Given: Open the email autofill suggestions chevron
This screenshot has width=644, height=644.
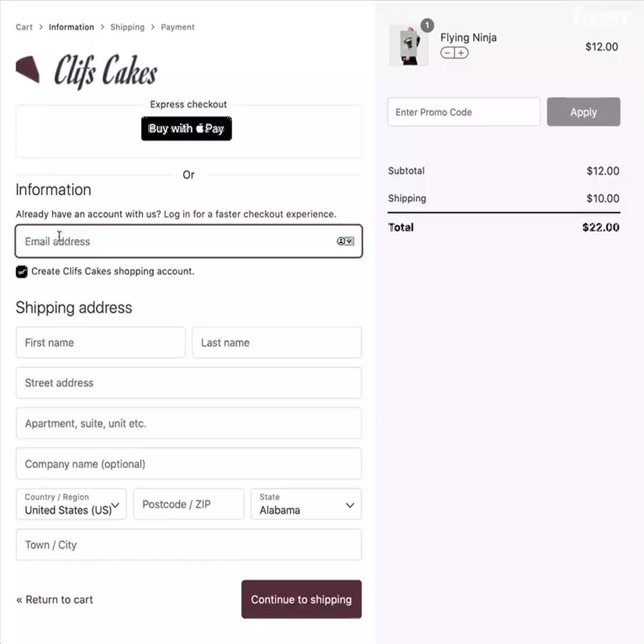Looking at the screenshot, I should point(349,241).
